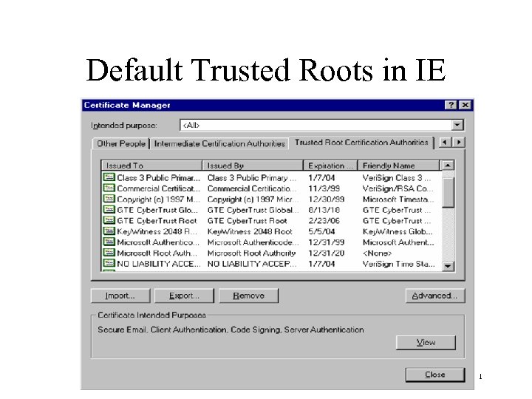Switch to the Other People tab
532x399 pixels.
pos(120,144)
